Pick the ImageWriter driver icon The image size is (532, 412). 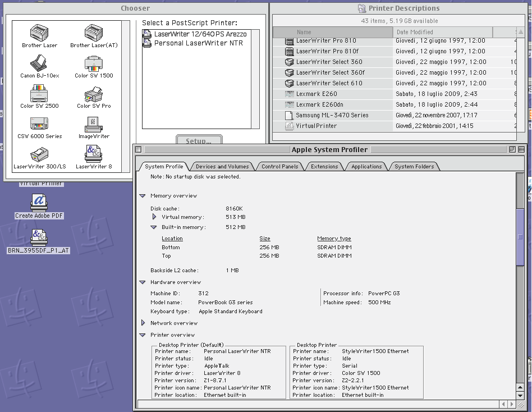(x=94, y=124)
